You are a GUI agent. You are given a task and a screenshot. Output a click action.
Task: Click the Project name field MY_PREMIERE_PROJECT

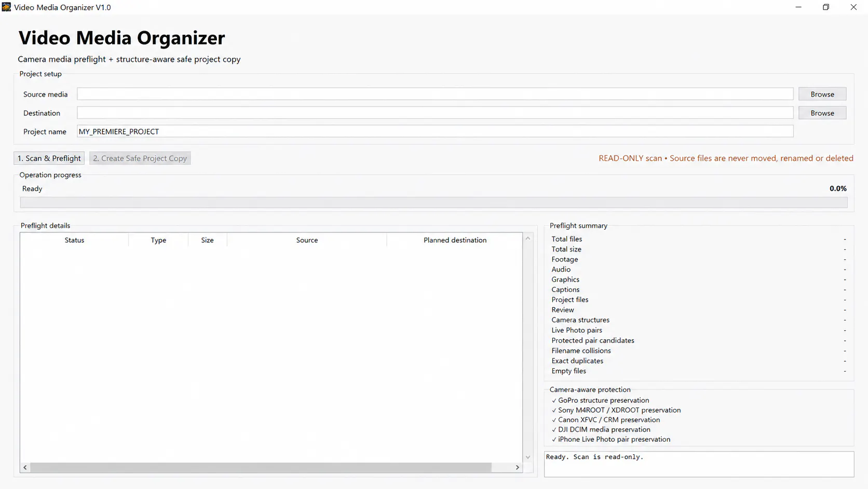[435, 131]
